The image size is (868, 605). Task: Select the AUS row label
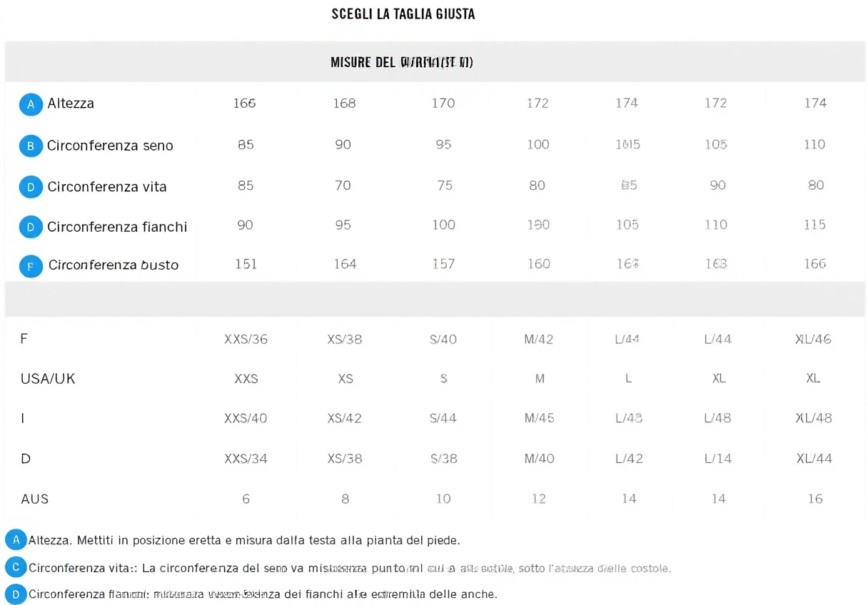point(35,499)
